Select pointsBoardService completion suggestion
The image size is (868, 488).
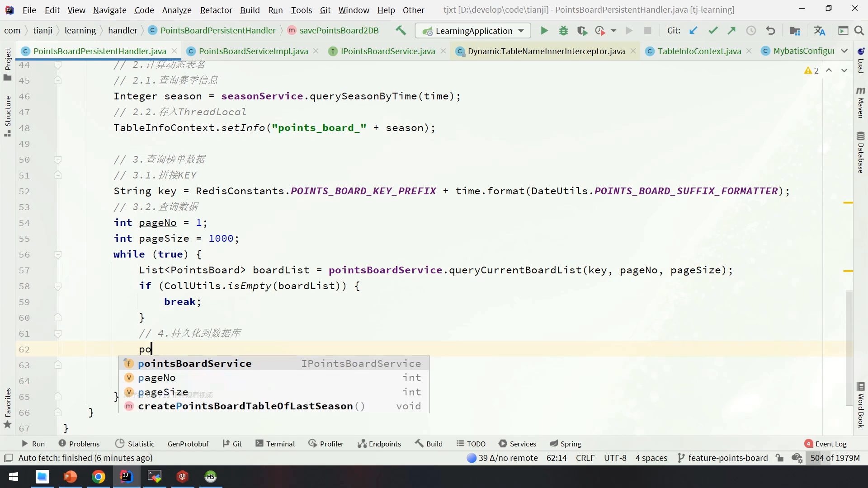(194, 363)
